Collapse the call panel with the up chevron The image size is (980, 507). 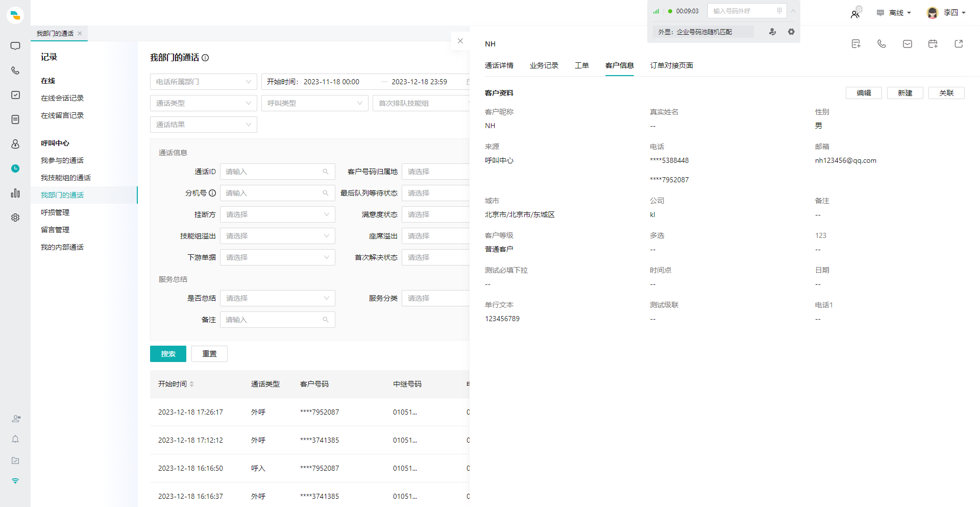(x=793, y=11)
